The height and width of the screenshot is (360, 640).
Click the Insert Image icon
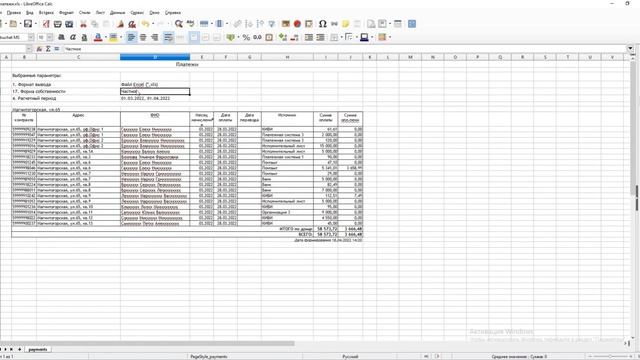(286, 24)
